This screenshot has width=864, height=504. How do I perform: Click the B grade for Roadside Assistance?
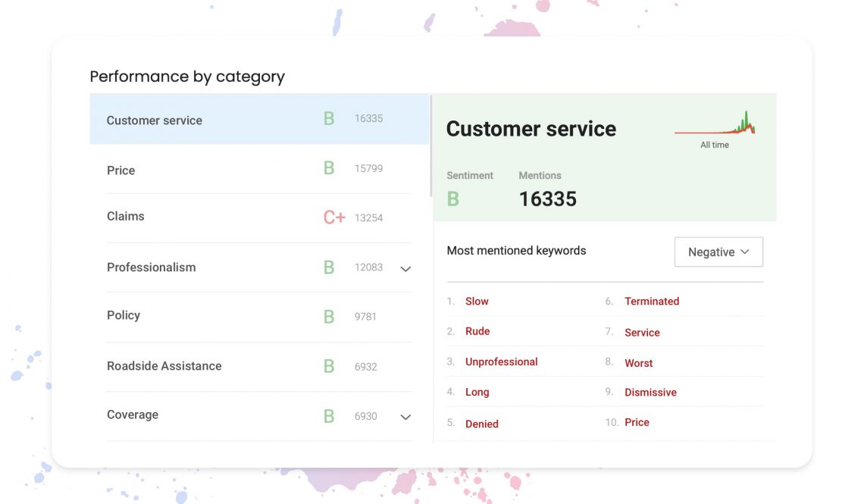328,365
